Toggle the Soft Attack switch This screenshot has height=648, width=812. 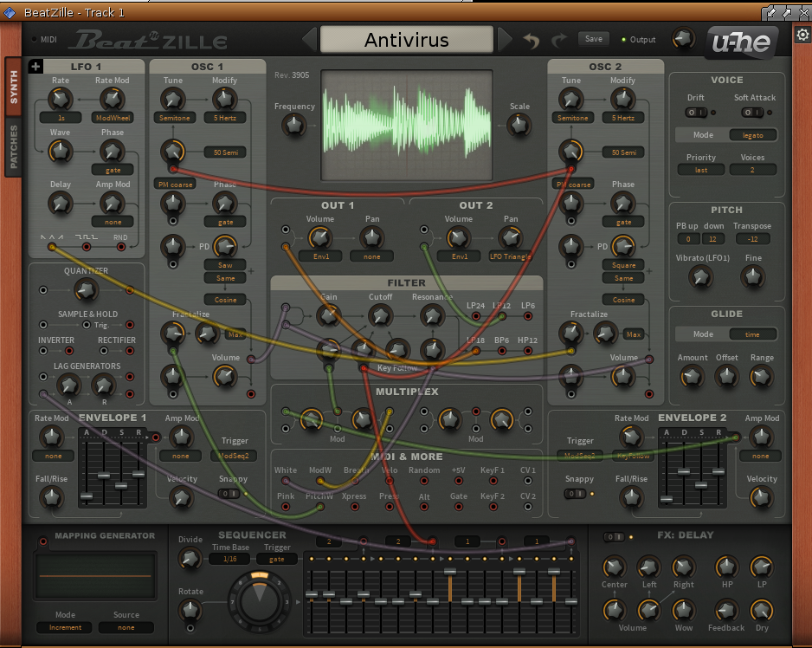point(752,113)
